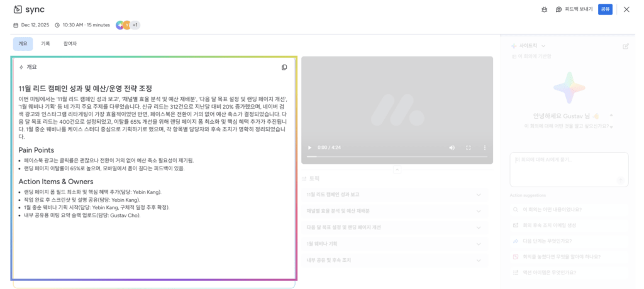Mute the video with speaker icon

[x=452, y=147]
